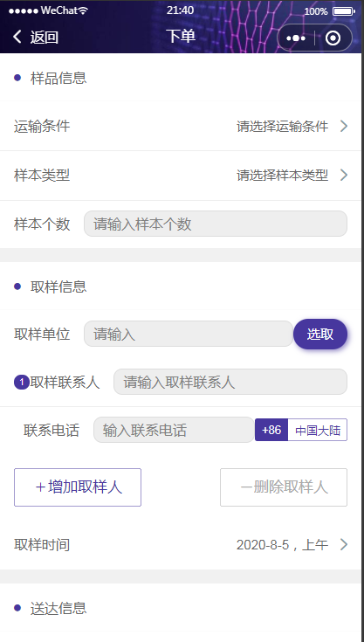Click the numbered badge beside 取样联系人
This screenshot has height=642, width=364.
pyautogui.click(x=21, y=383)
